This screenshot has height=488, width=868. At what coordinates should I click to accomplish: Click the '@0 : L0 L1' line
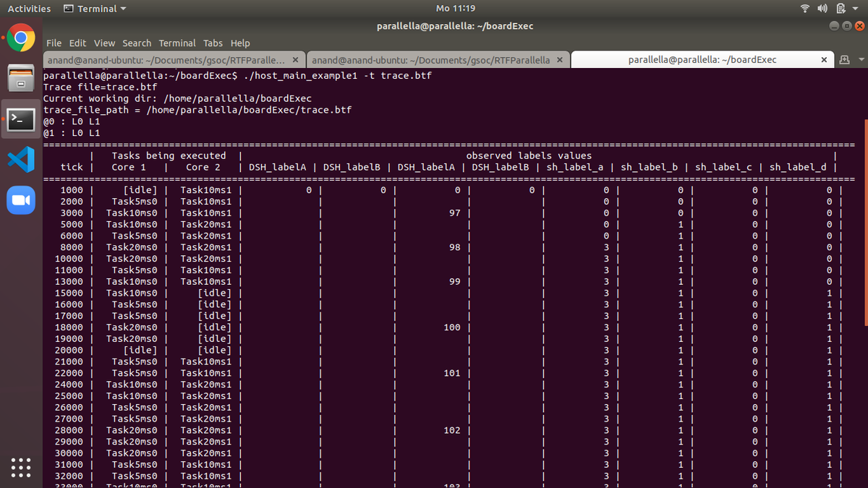[x=72, y=121]
